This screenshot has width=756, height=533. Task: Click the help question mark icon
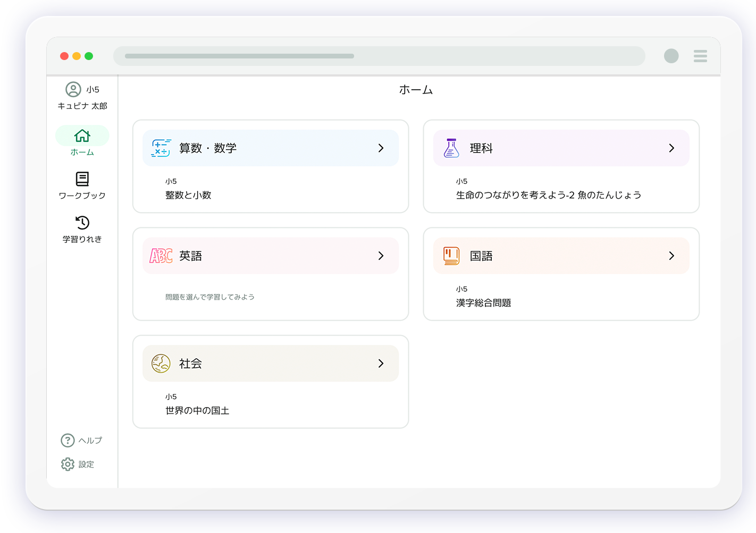coord(68,441)
